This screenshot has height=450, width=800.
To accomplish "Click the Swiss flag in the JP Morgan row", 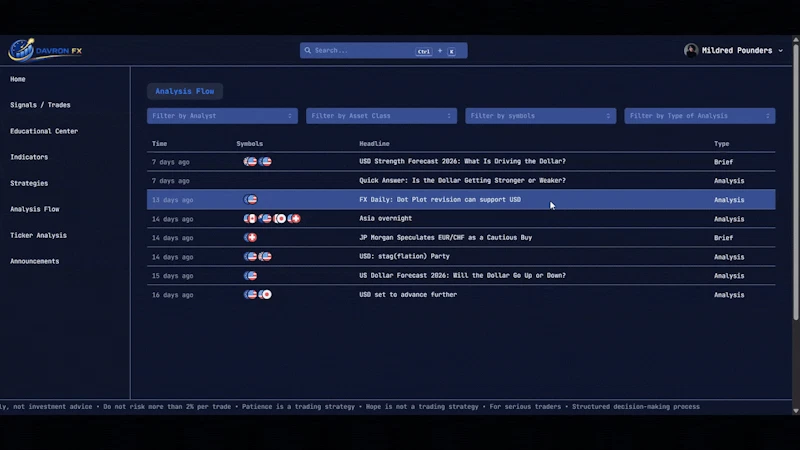I will pyautogui.click(x=251, y=238).
